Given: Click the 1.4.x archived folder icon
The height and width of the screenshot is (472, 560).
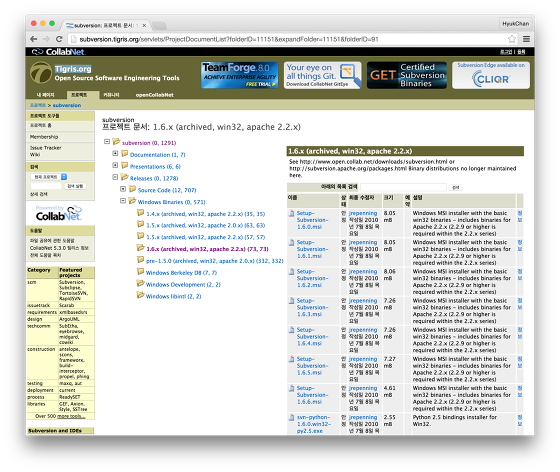Looking at the screenshot, I should pos(140,213).
